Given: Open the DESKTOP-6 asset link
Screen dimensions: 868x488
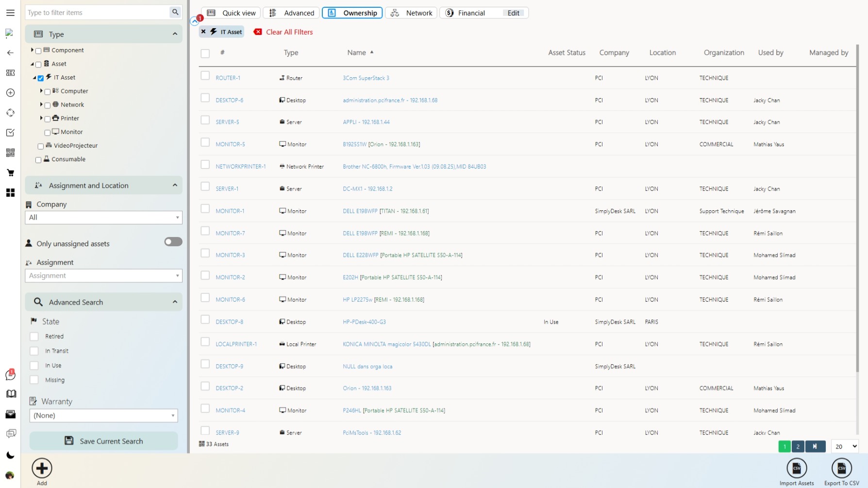Looking at the screenshot, I should point(229,101).
